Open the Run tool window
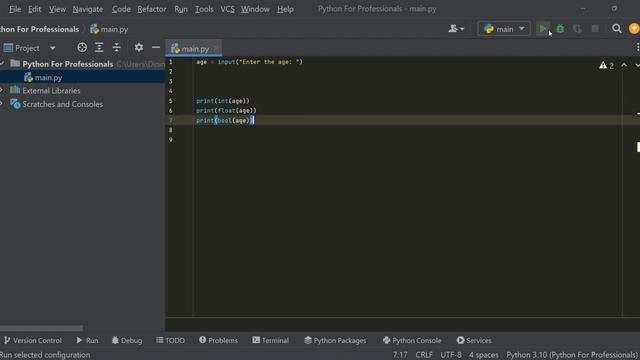The height and width of the screenshot is (360, 640). [x=87, y=340]
